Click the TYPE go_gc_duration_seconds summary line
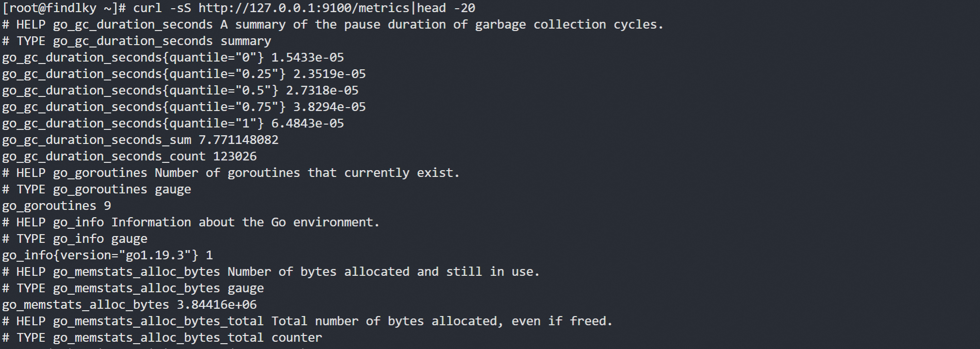The width and height of the screenshot is (980, 349). 136,41
